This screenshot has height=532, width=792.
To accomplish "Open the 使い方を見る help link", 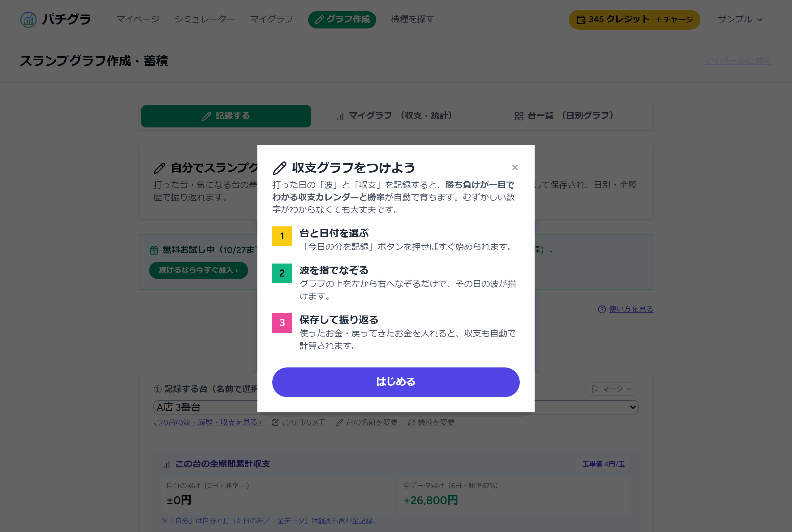I will (631, 309).
